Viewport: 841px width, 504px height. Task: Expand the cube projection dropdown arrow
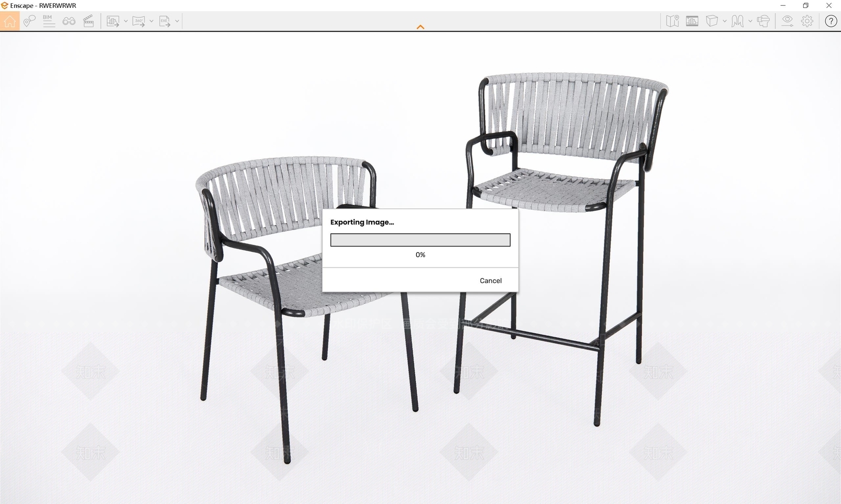(724, 21)
